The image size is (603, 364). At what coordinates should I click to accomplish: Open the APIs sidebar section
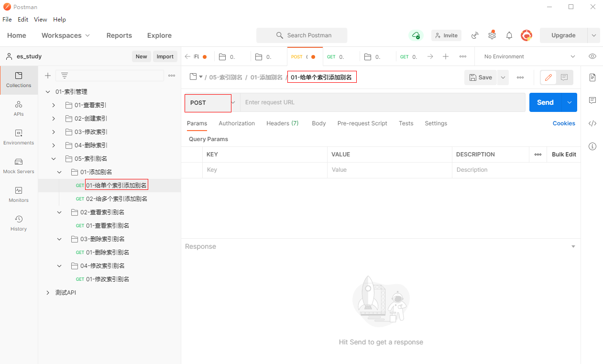tap(19, 109)
